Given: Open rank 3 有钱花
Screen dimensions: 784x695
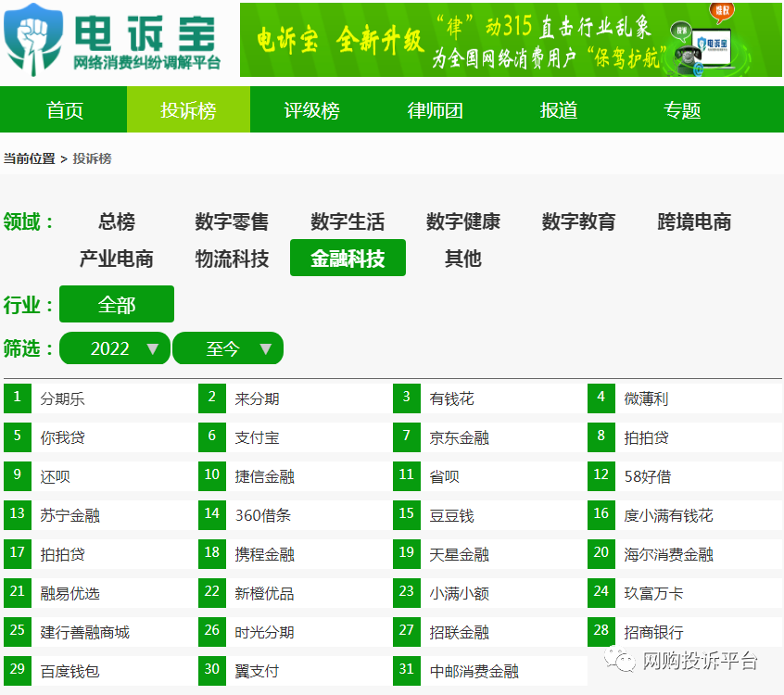Looking at the screenshot, I should click(x=488, y=398).
